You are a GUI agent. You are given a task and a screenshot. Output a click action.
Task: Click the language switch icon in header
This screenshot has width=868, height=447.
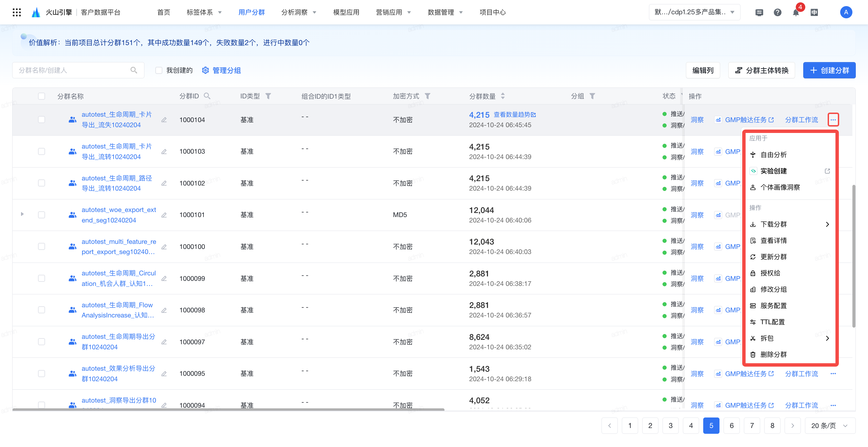click(x=814, y=13)
